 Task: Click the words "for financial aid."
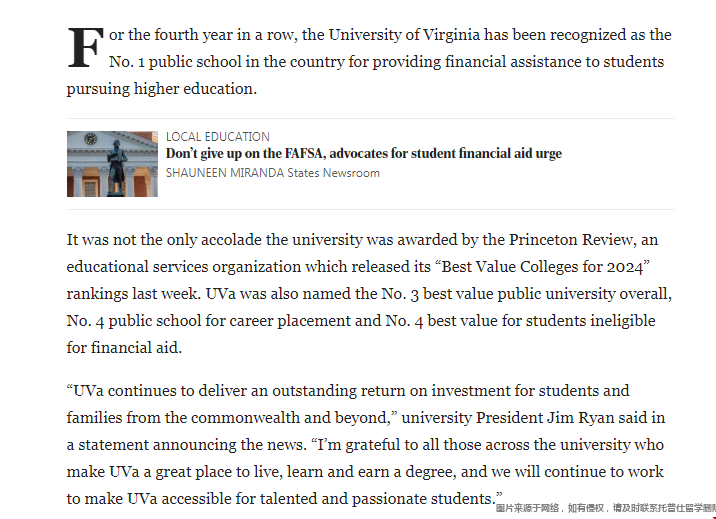[124, 348]
